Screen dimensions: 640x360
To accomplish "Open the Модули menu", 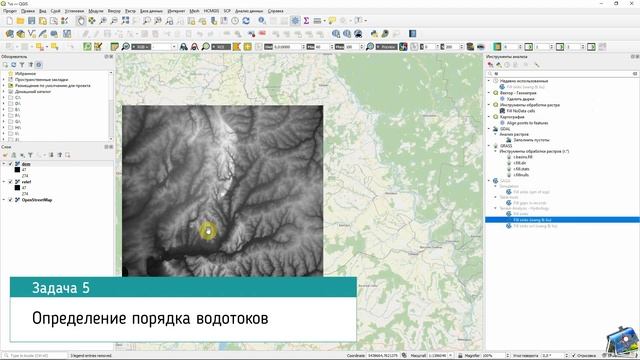I will [x=96, y=11].
